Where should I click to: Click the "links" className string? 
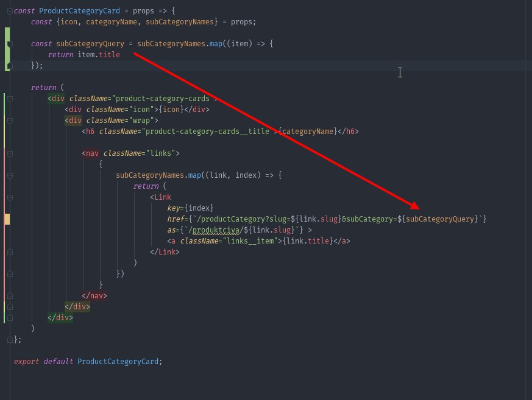[160, 153]
